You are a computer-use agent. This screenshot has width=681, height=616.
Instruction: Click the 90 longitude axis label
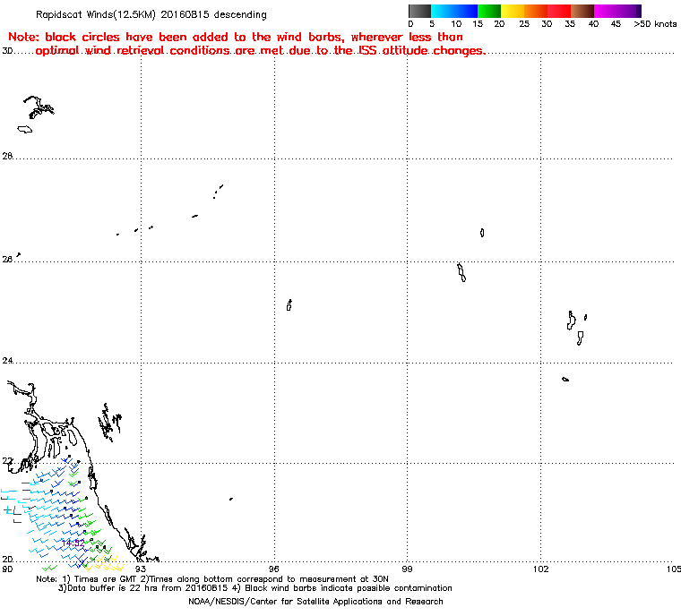pyautogui.click(x=7, y=569)
